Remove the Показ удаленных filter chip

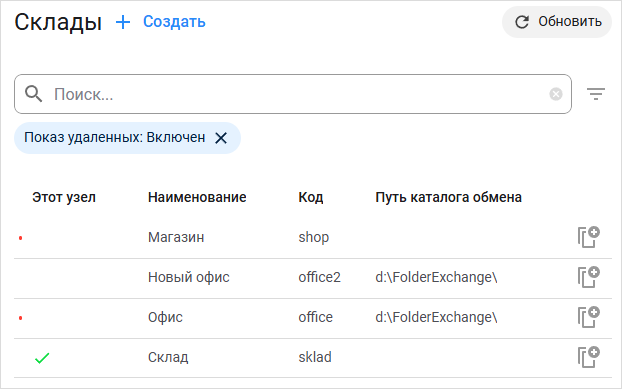(x=221, y=138)
